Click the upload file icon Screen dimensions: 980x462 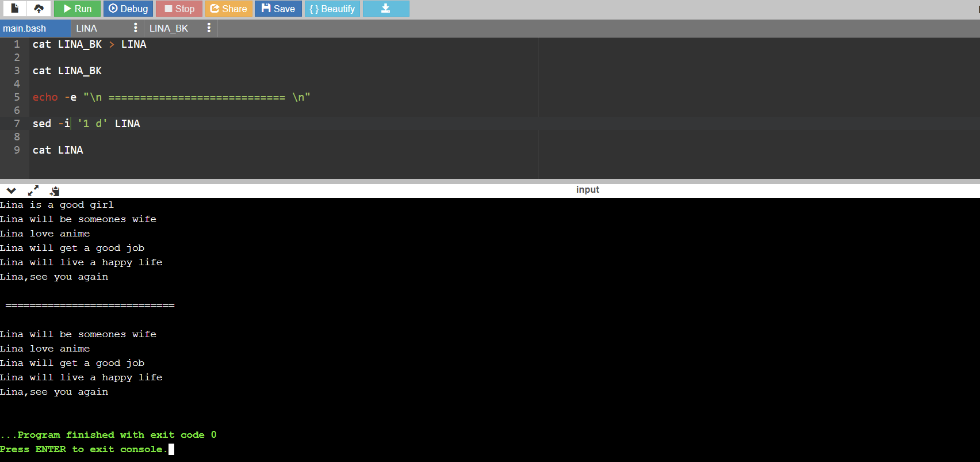coord(39,9)
